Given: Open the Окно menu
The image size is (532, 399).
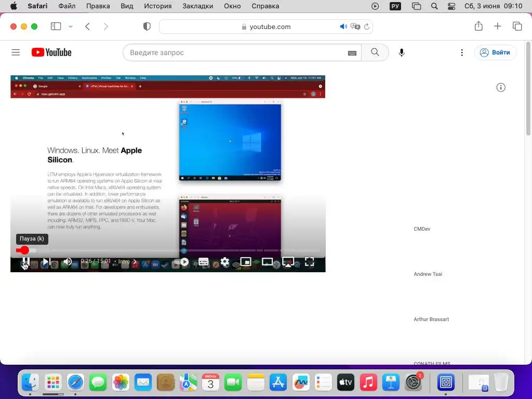Looking at the screenshot, I should pos(232,6).
